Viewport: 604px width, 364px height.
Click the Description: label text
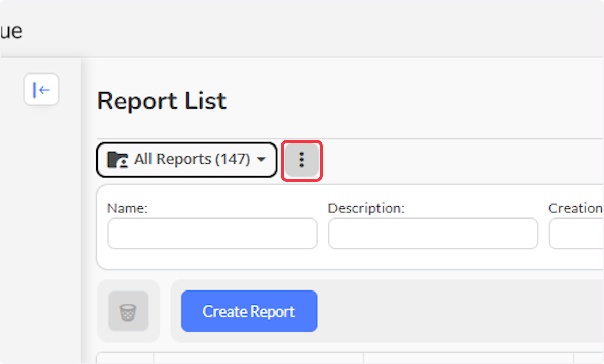[366, 208]
